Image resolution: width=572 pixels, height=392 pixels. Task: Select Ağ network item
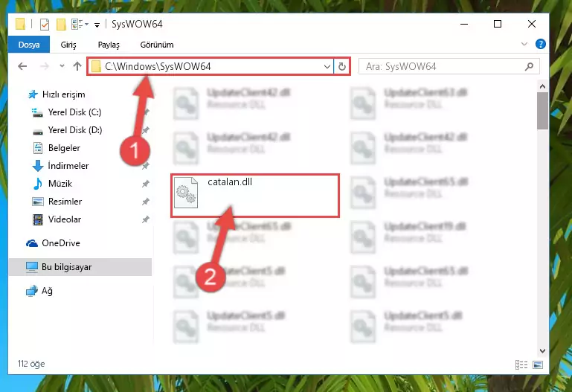pos(47,291)
